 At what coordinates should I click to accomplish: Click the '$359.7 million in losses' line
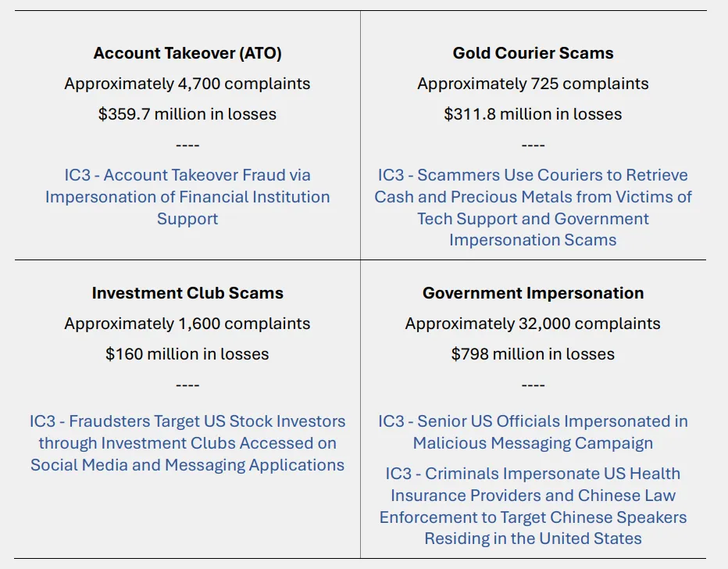point(187,114)
